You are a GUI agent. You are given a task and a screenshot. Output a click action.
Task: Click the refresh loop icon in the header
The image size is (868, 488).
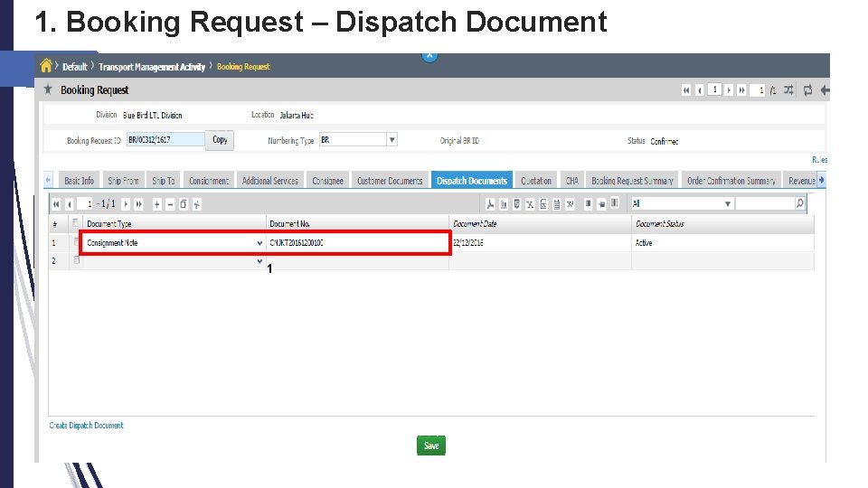point(807,89)
